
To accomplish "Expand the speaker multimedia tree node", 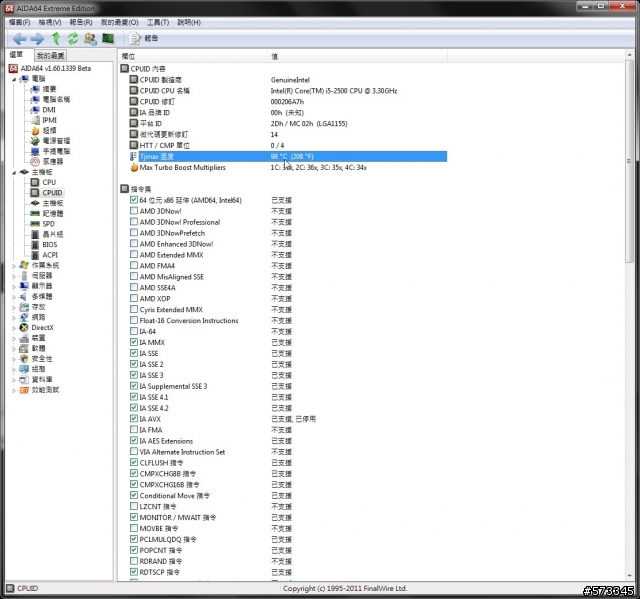I will click(14, 297).
